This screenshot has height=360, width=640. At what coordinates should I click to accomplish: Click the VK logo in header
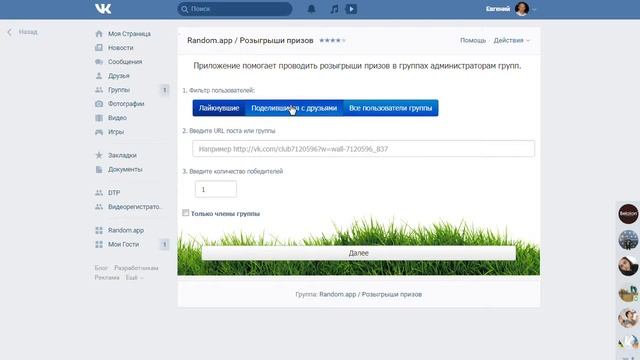coord(103,9)
